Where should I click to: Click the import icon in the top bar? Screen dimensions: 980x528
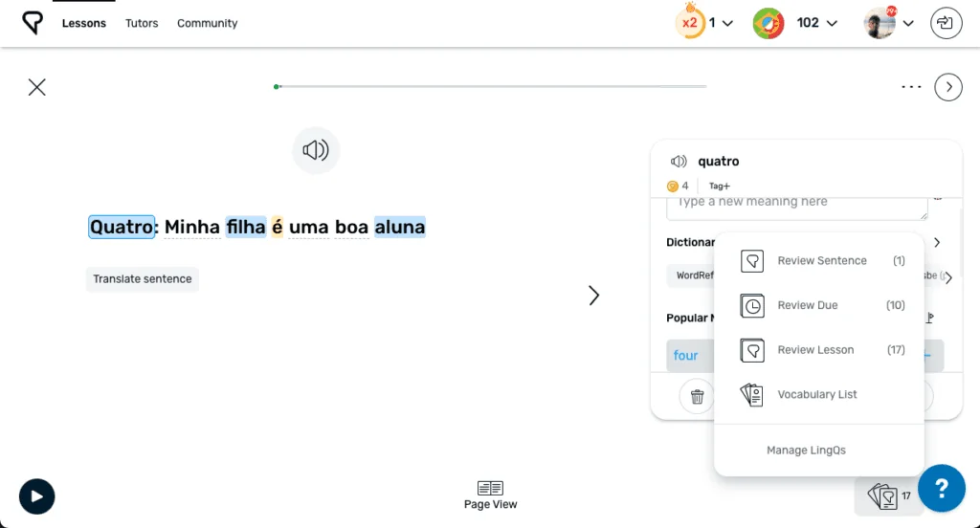pos(946,23)
